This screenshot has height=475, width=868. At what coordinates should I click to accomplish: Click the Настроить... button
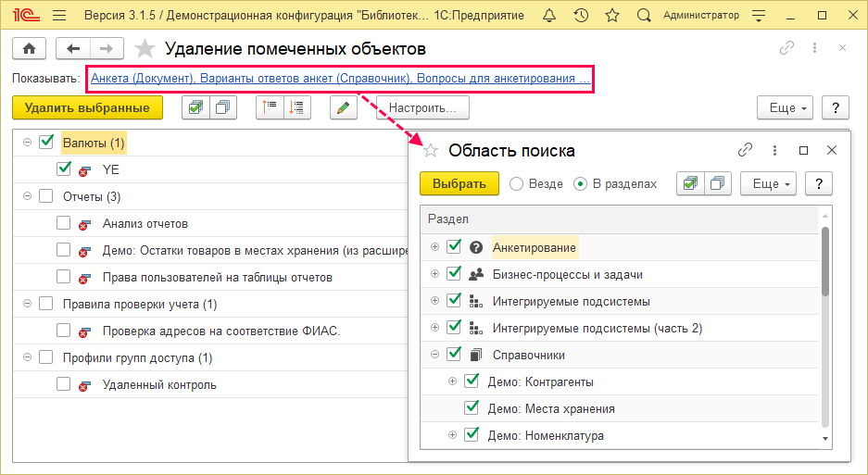[x=423, y=107]
